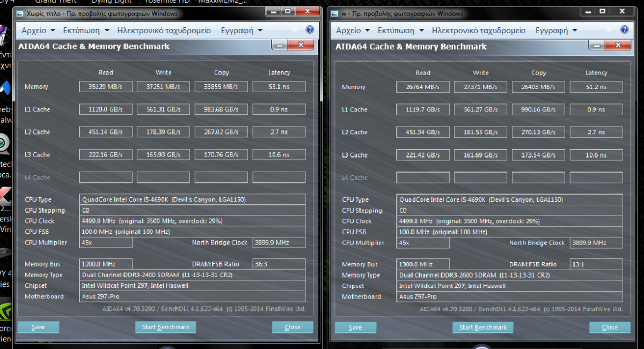Viewport: 644px width, 349px height.
Task: Click Ηλεκτρονικό ταχυδρομείο in the Χωρίς τίτλο window
Action: point(164,31)
